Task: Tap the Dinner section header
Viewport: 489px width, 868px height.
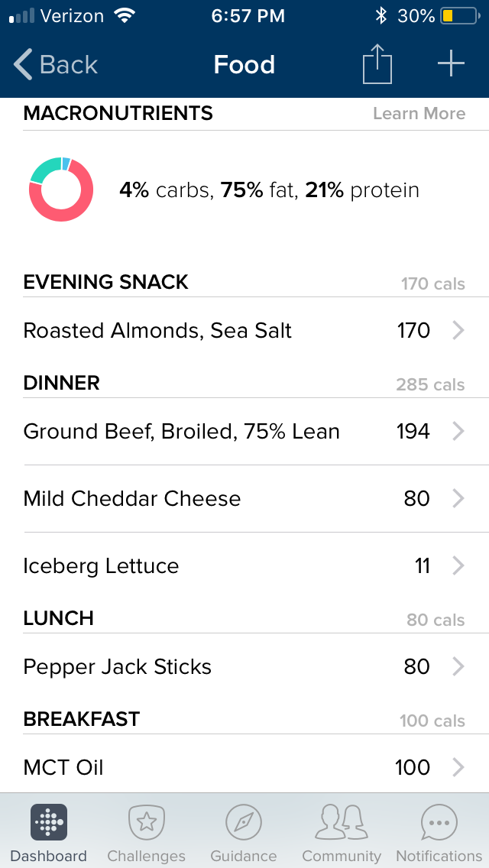Action: click(x=61, y=383)
